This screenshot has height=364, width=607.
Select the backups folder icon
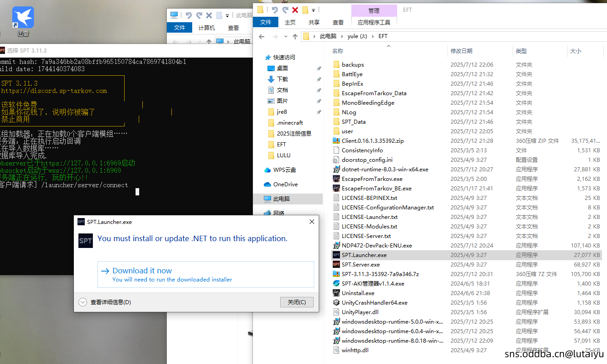pos(336,64)
